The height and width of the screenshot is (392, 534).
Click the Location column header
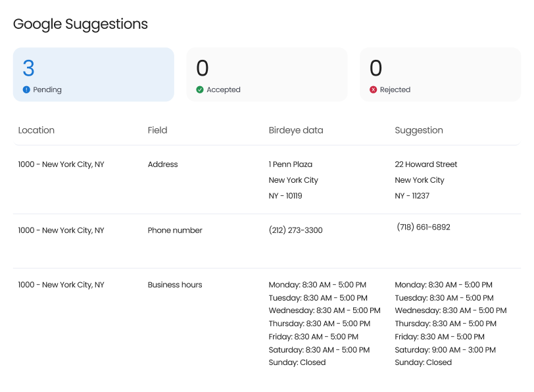pyautogui.click(x=36, y=130)
